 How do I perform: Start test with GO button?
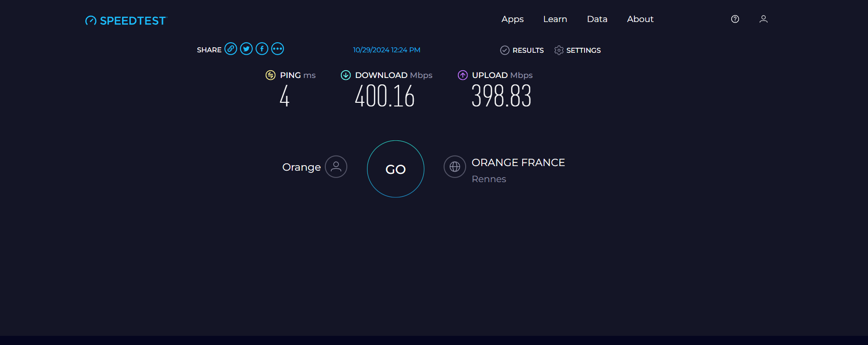point(395,169)
